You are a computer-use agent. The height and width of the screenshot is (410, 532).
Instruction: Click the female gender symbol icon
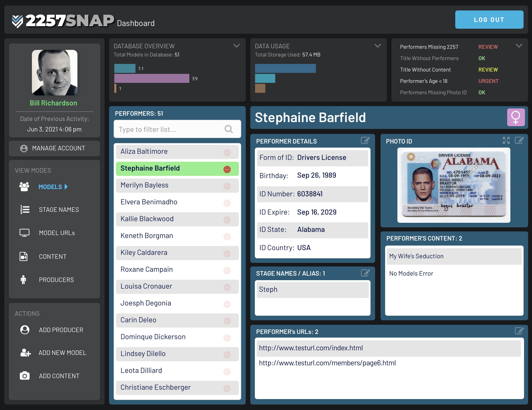516,118
